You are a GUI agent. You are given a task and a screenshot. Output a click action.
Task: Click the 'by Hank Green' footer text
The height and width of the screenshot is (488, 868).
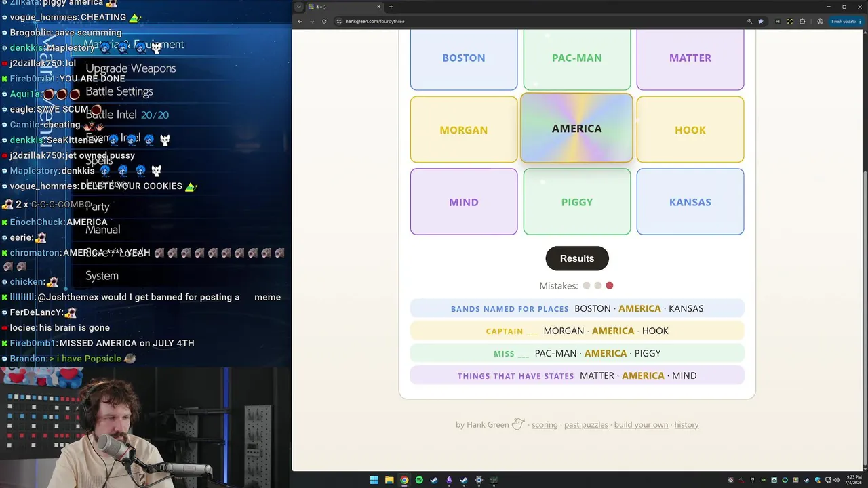click(x=482, y=425)
